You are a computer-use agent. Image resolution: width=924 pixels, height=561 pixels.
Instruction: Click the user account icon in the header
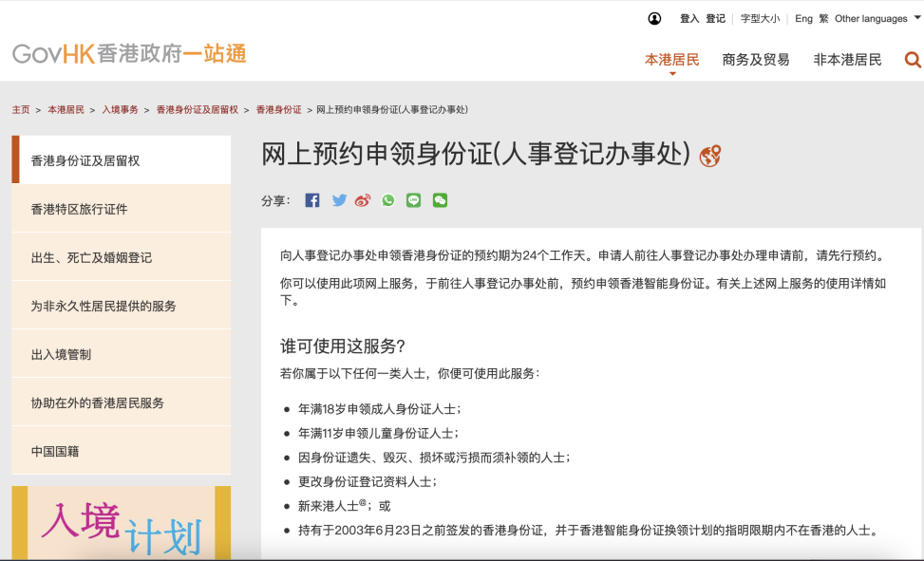(654, 17)
